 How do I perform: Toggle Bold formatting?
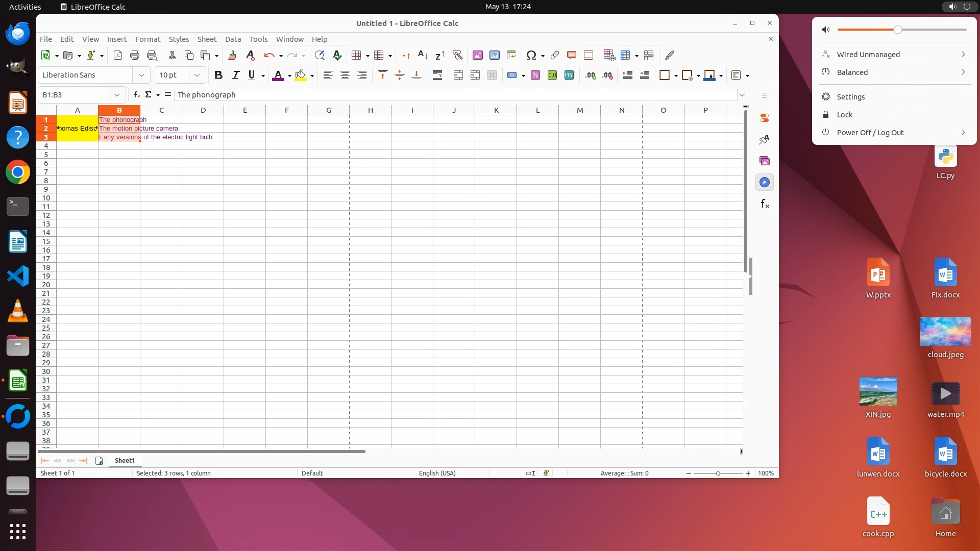click(218, 75)
